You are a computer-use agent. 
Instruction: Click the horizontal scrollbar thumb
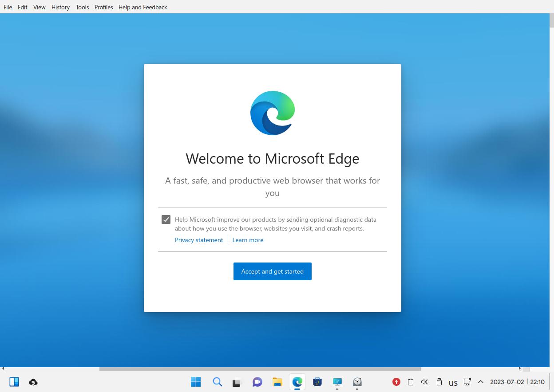tap(260, 368)
